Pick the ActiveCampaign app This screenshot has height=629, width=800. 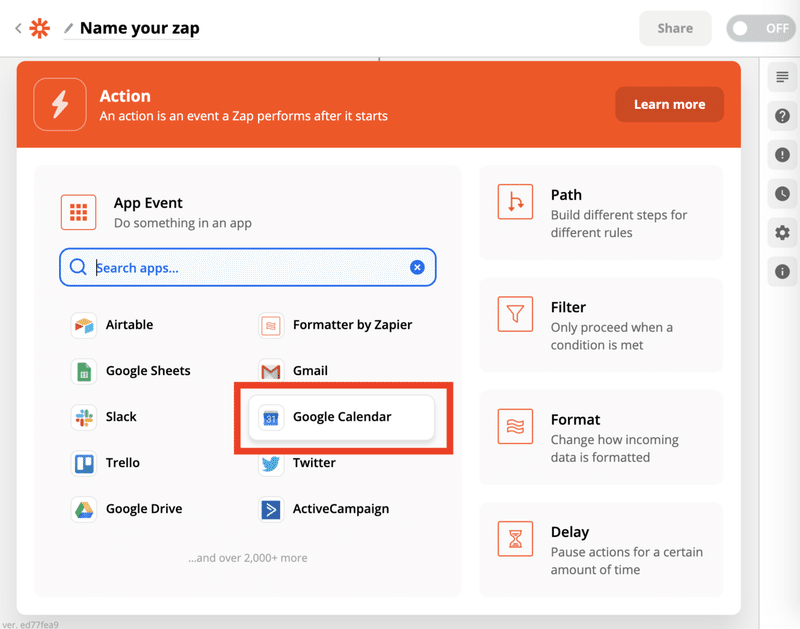pos(324,509)
